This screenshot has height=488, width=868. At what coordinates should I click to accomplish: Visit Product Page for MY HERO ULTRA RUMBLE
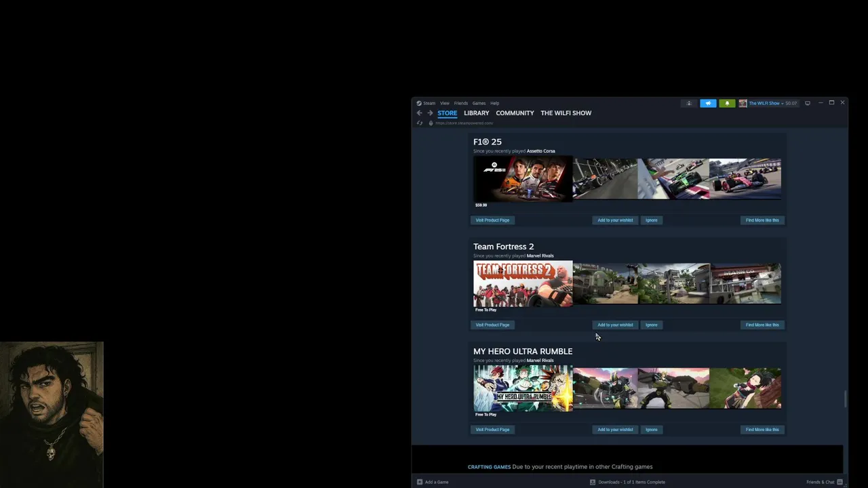[492, 430]
